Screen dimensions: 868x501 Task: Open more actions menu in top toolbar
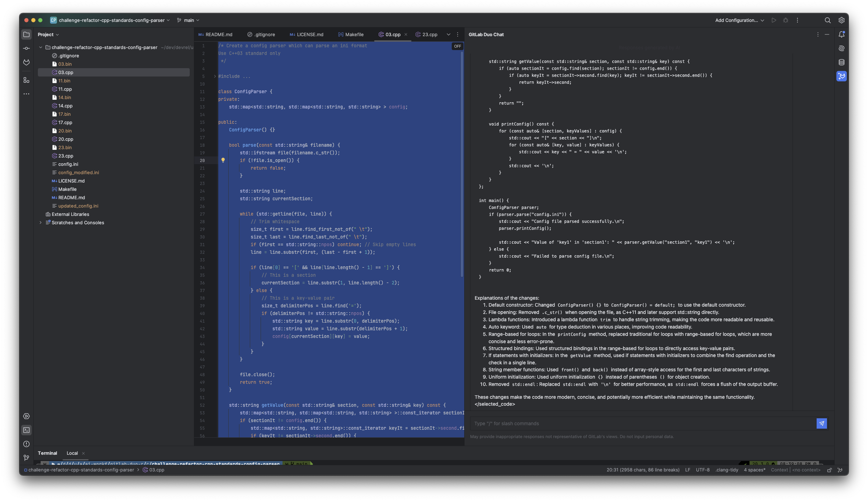pos(797,20)
